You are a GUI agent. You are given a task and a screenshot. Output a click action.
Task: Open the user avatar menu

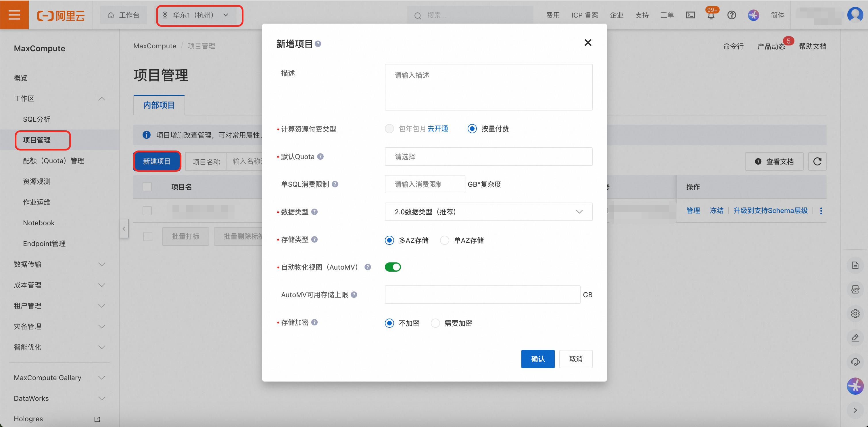(855, 15)
